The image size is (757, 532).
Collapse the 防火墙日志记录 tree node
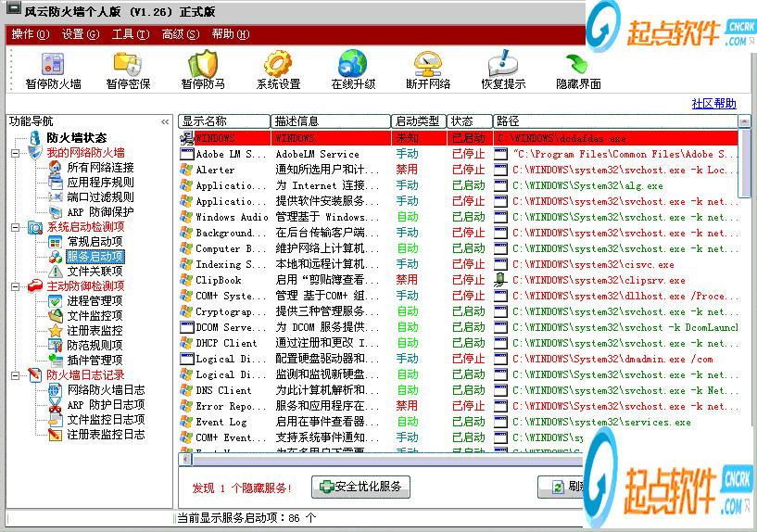[16, 375]
